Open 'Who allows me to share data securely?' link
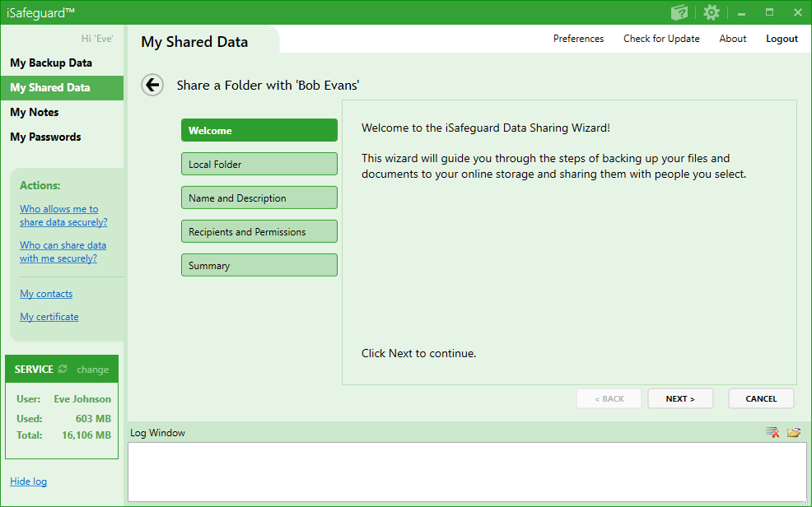812x507 pixels. tap(63, 216)
